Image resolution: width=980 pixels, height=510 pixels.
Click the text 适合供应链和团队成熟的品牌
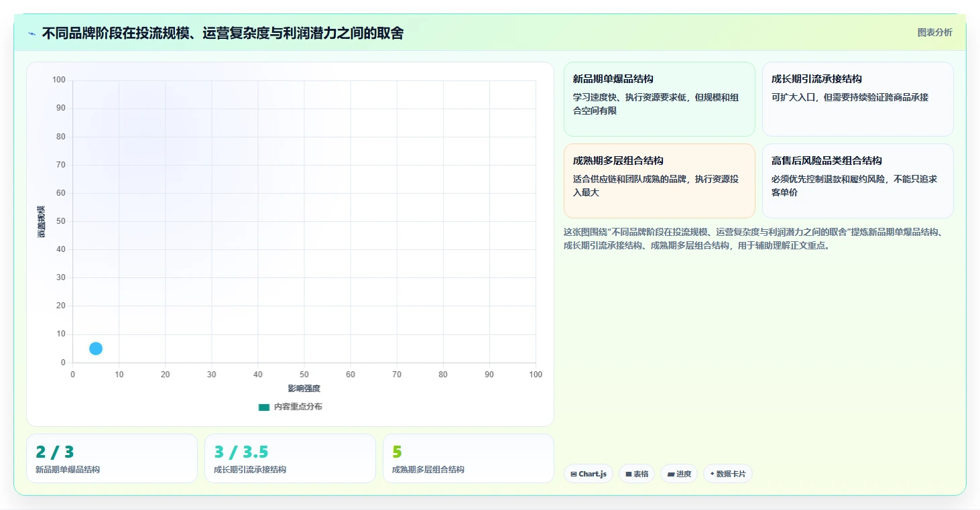click(x=631, y=179)
